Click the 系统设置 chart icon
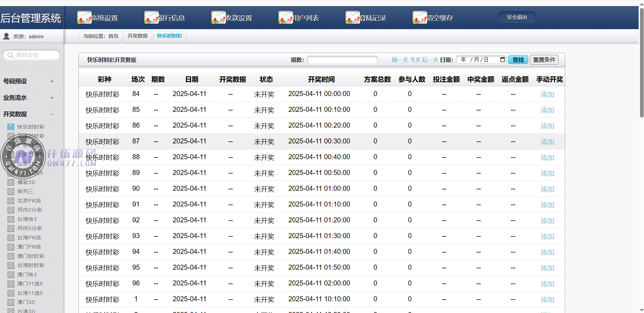644x313 pixels. point(84,17)
